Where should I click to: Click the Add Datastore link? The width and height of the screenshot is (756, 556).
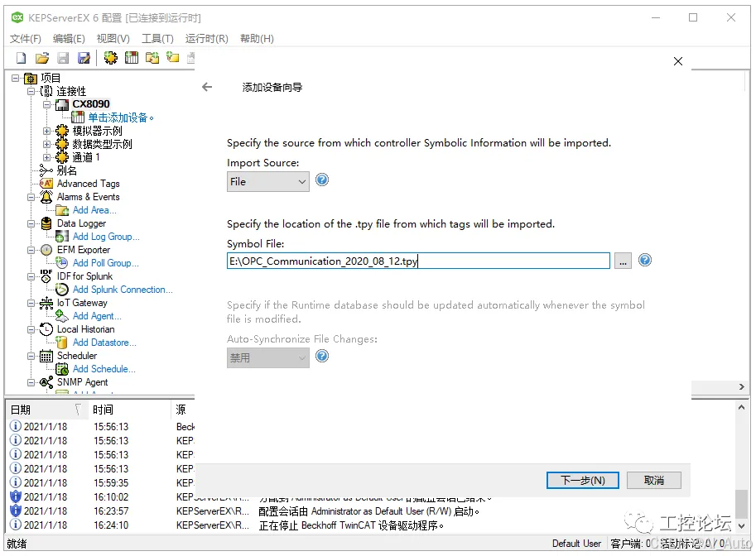(104, 343)
